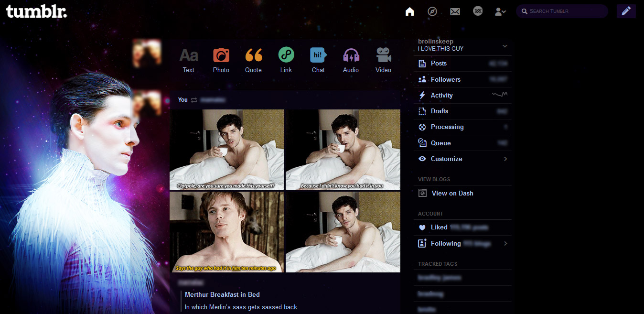
Task: Open Queue in sidebar
Action: pyautogui.click(x=462, y=143)
